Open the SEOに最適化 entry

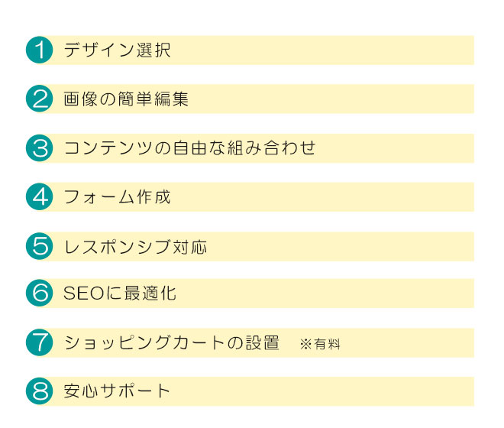[x=120, y=293]
